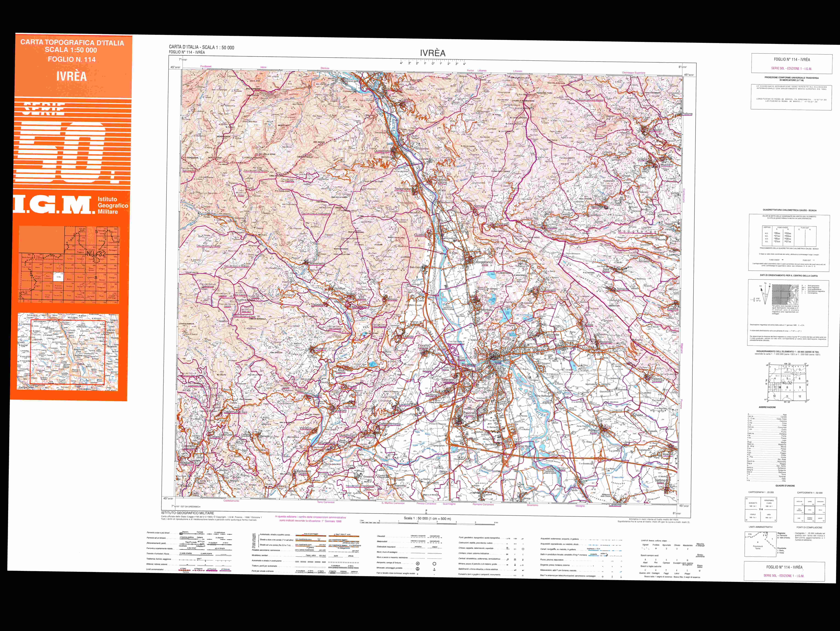The image size is (840, 631).
Task: Click the place name "Montalto" on the map
Action: click(x=487, y=310)
